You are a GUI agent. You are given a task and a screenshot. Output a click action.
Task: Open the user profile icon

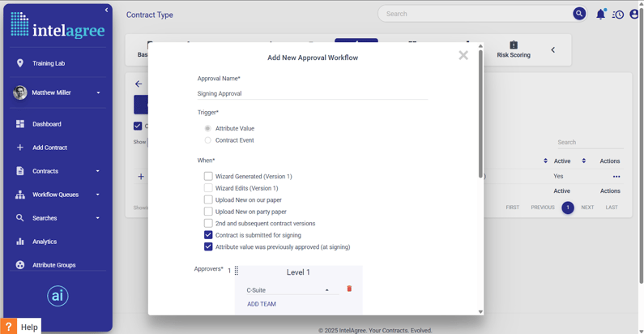point(634,14)
